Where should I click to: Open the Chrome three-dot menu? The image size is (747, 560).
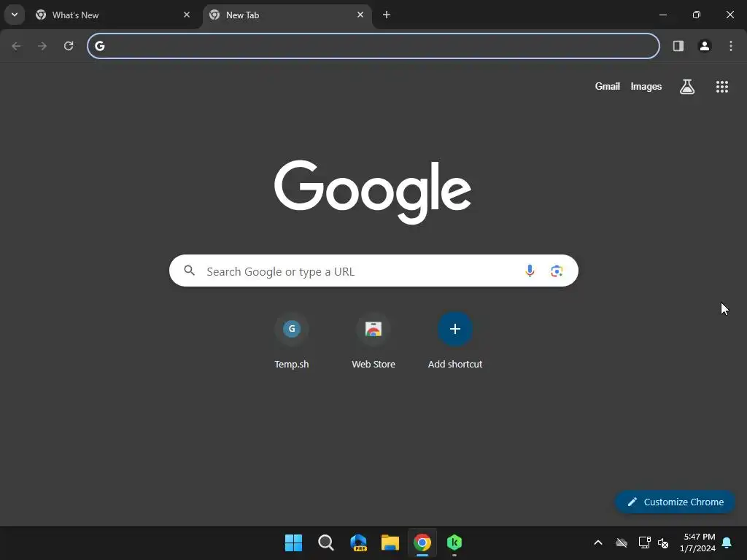pyautogui.click(x=731, y=46)
